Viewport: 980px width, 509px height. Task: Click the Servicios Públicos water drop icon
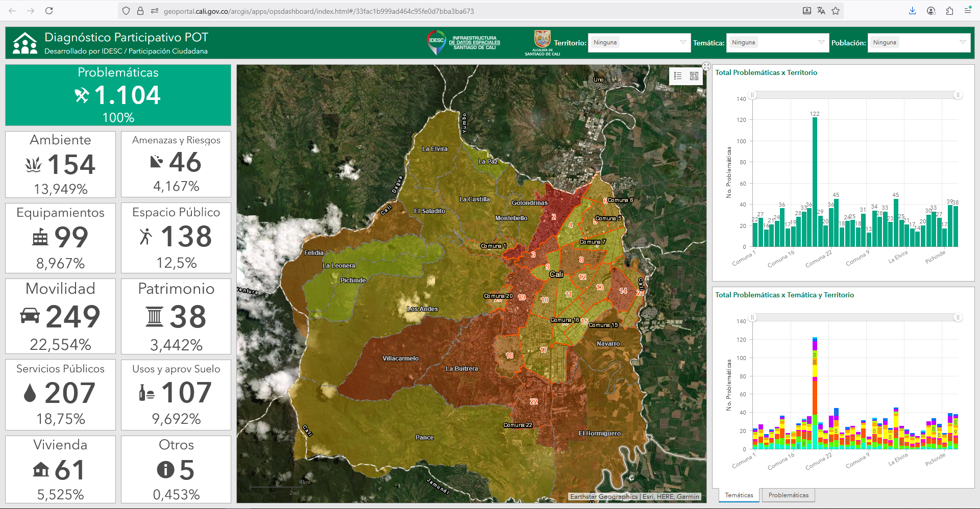click(30, 393)
